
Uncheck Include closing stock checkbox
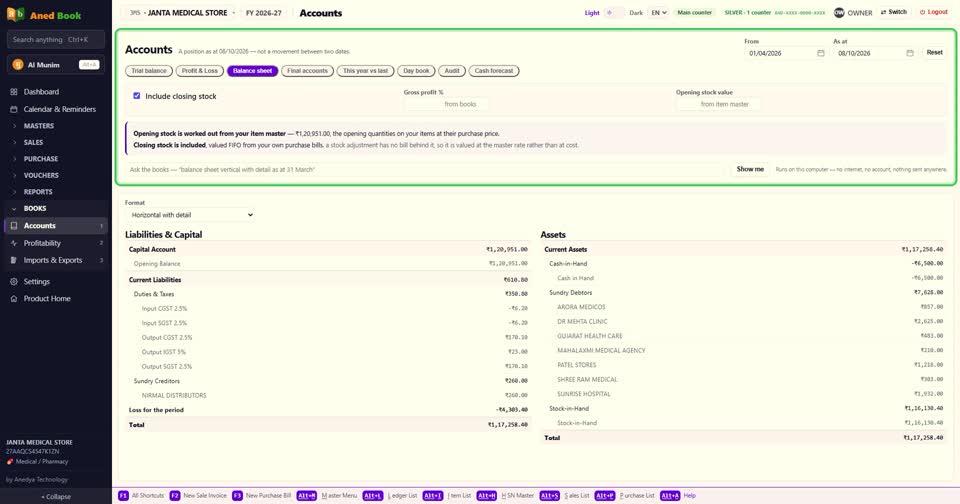(137, 96)
